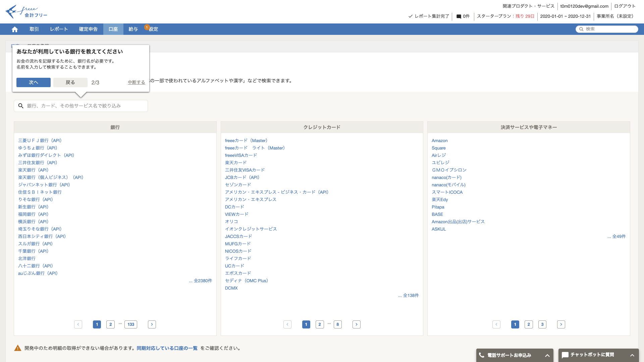The image size is (644, 362).
Task: Click the 戻る button in the tutorial popup
Action: 70,82
